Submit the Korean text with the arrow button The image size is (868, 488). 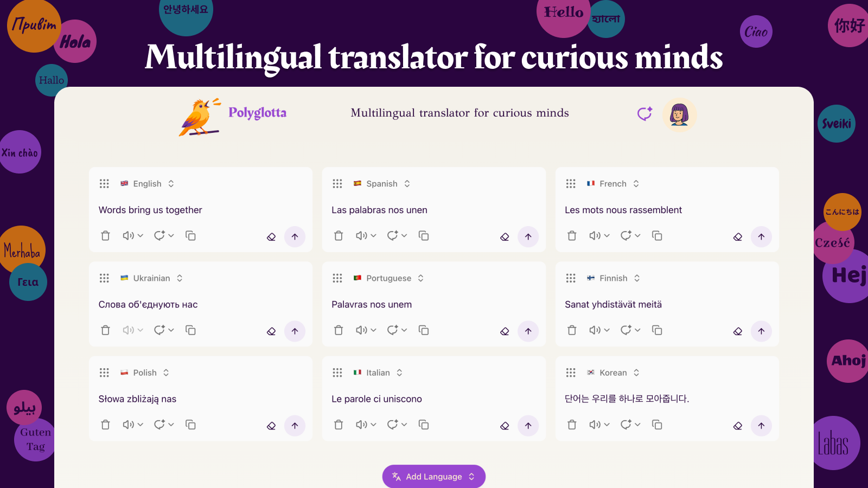pos(762,426)
